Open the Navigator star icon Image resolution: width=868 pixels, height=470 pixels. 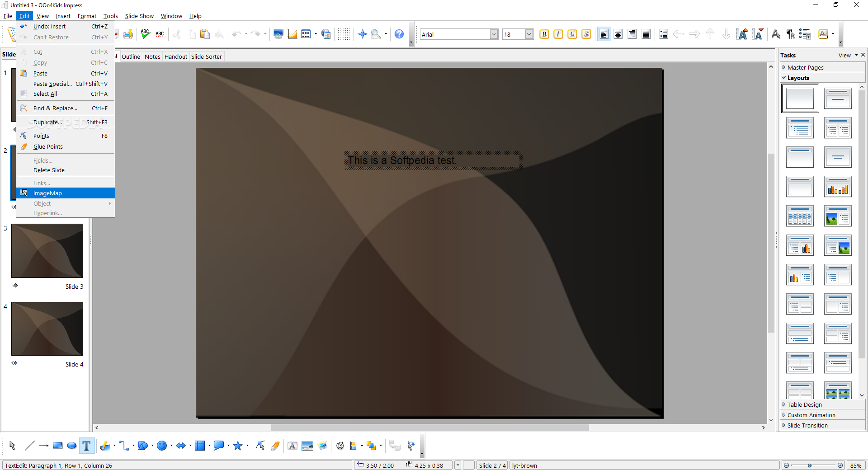363,34
